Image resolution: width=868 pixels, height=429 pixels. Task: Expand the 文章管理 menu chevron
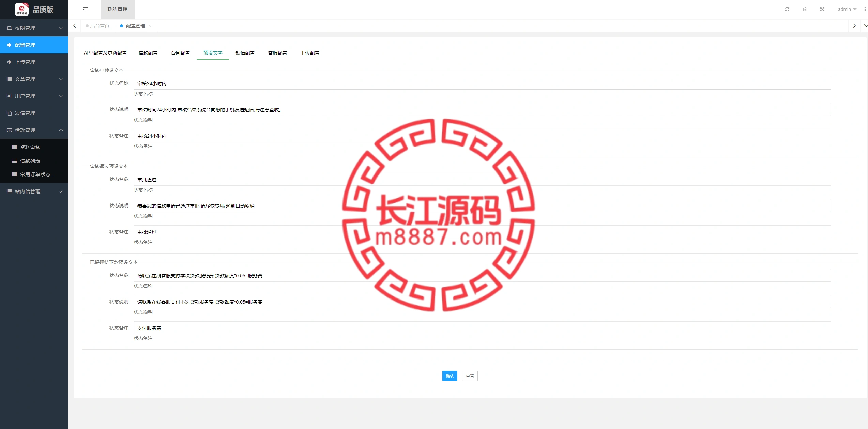[x=61, y=79]
